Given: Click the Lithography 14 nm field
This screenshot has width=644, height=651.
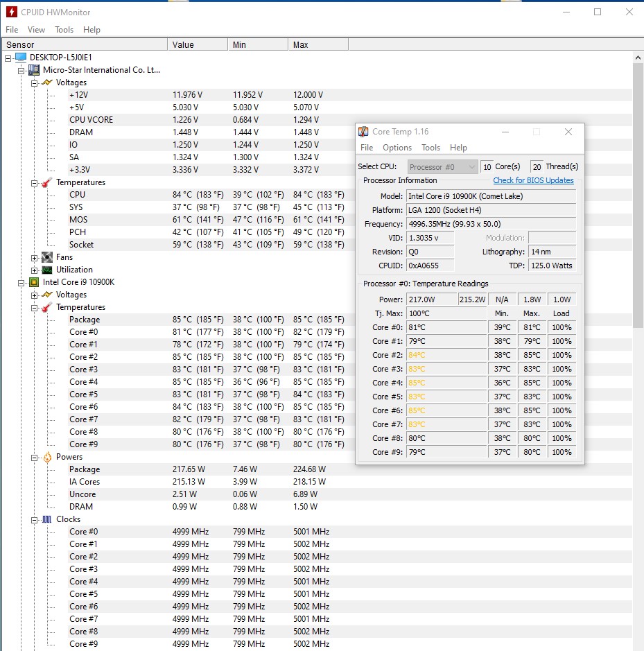Looking at the screenshot, I should click(552, 252).
